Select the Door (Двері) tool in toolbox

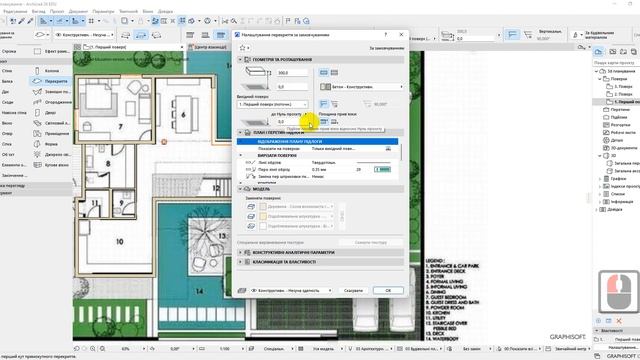click(51, 113)
